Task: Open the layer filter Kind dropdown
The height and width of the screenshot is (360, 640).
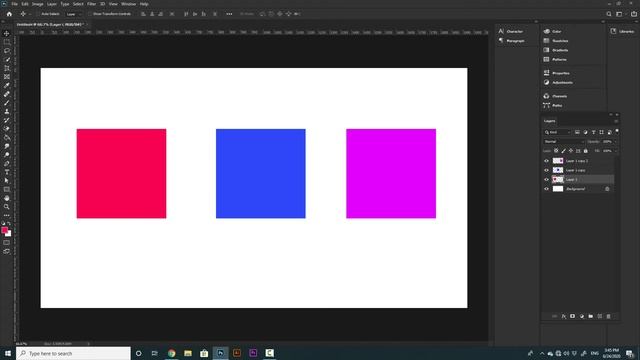Action: pos(557,132)
